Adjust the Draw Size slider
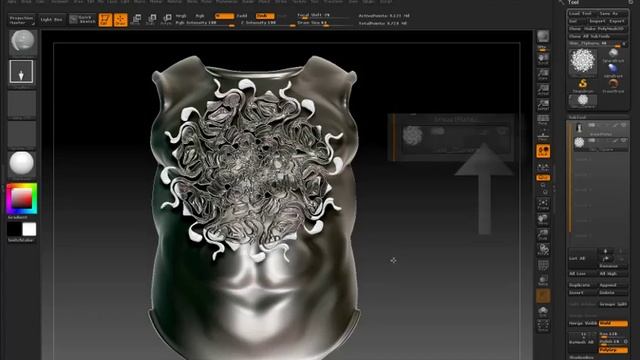The image size is (640, 360). coord(324,23)
